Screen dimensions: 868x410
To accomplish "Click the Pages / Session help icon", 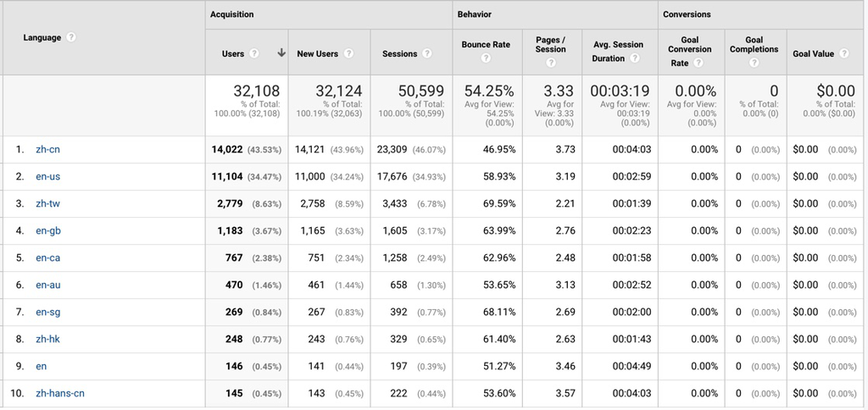I will 551,62.
